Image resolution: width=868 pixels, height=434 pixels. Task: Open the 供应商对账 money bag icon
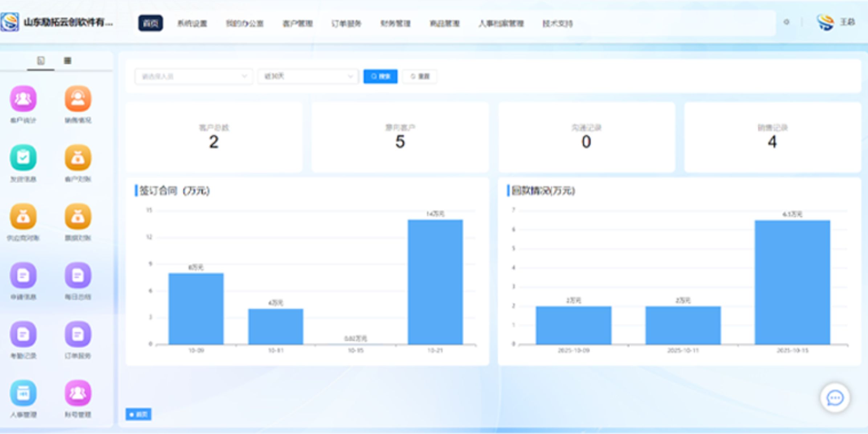pyautogui.click(x=23, y=217)
